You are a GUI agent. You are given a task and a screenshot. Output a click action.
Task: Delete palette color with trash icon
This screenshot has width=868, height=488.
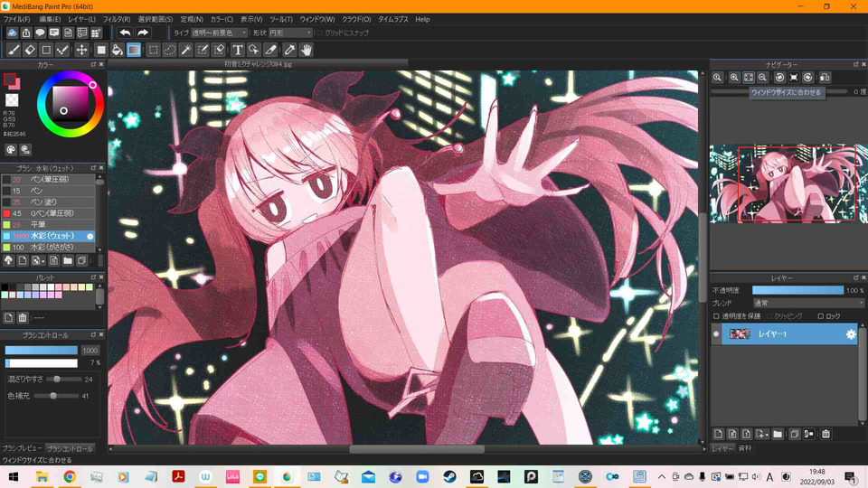(23, 317)
